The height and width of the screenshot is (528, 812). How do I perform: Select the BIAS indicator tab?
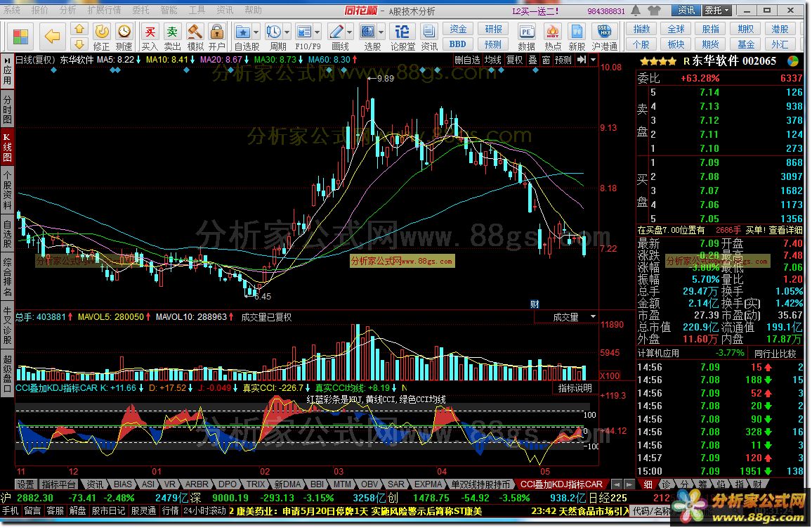122,484
